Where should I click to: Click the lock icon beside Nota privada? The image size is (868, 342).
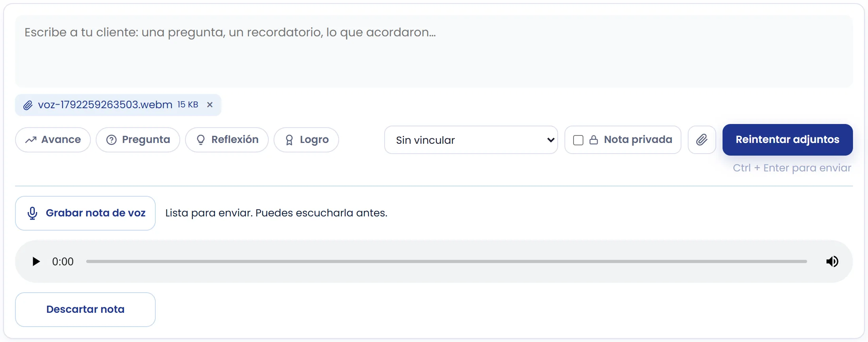tap(594, 140)
